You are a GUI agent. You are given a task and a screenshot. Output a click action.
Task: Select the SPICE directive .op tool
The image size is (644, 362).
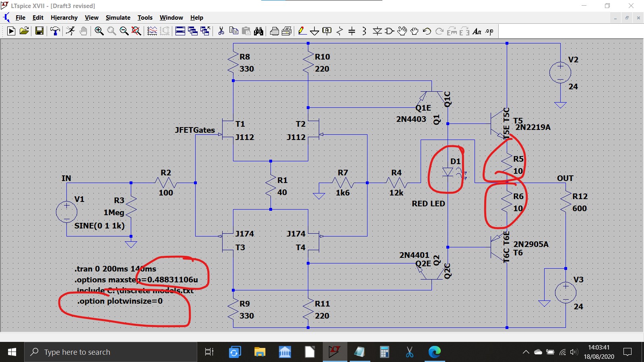[489, 31]
